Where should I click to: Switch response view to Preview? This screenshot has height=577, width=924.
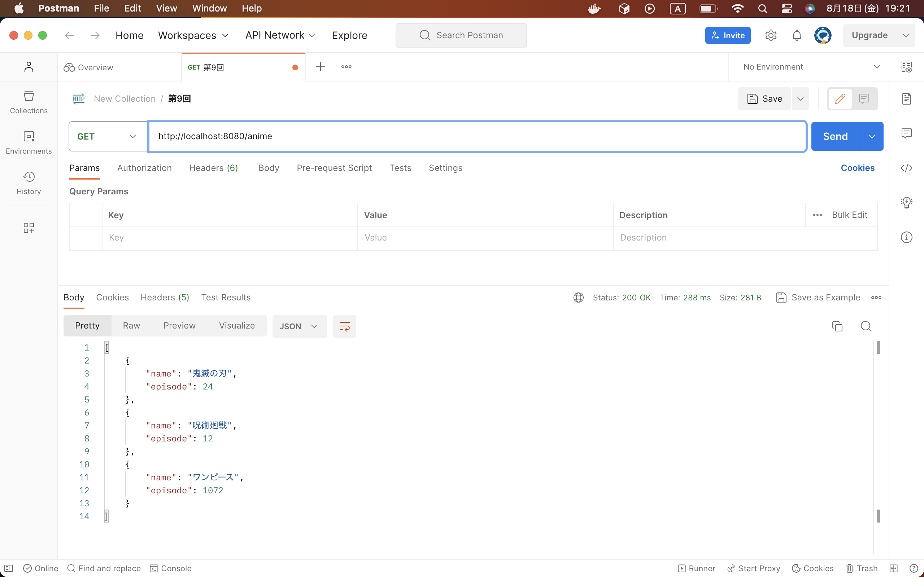click(x=179, y=326)
